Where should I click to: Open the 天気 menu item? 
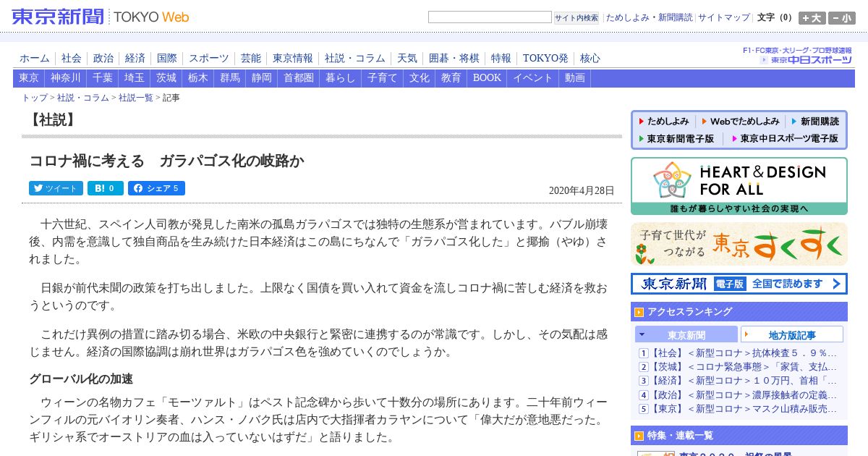point(407,59)
